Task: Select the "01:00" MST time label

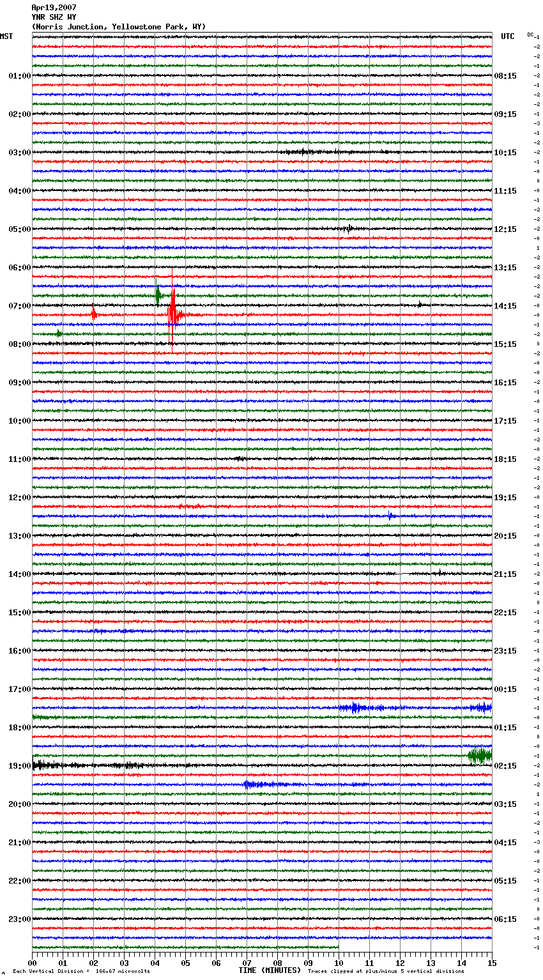Action: pyautogui.click(x=20, y=76)
